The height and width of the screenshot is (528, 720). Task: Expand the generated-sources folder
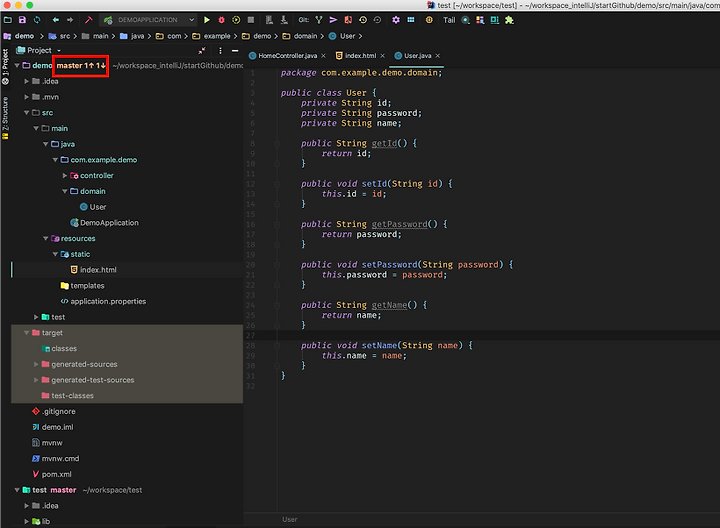pyautogui.click(x=36, y=364)
